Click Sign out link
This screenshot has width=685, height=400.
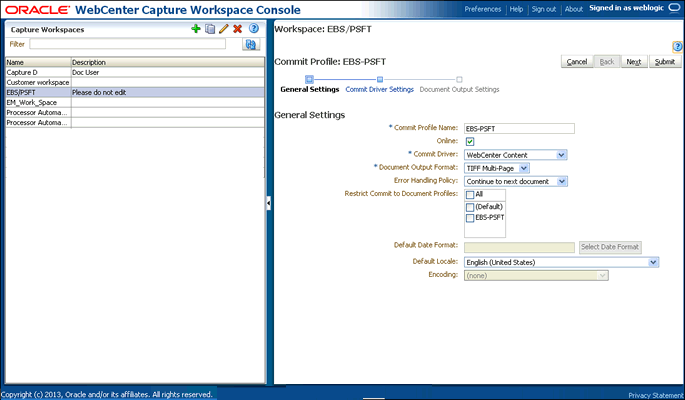[543, 9]
